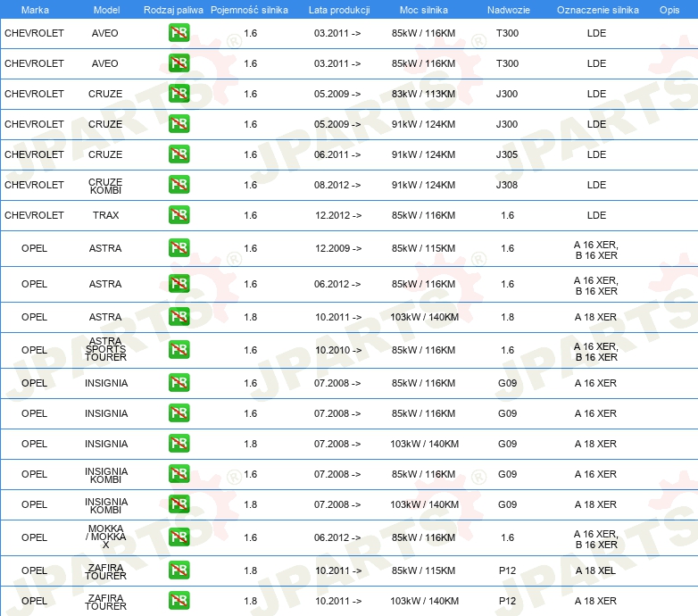Click the 12.2012 -> production date cell

coord(338,215)
